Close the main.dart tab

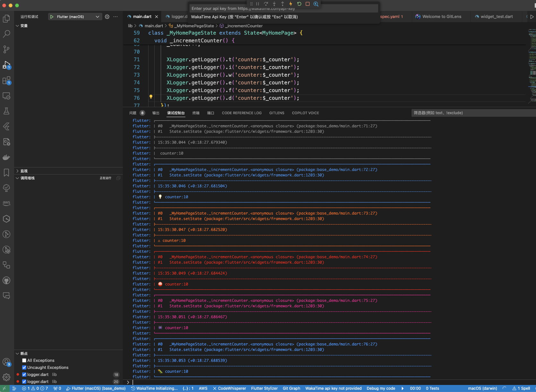[157, 17]
